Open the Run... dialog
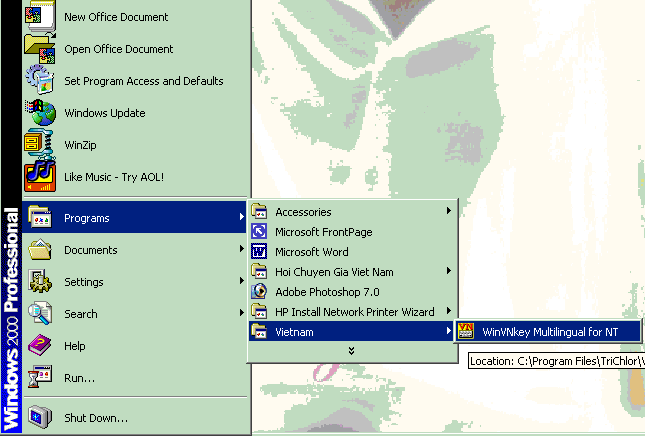Image resolution: width=645 pixels, height=436 pixels. tap(79, 378)
